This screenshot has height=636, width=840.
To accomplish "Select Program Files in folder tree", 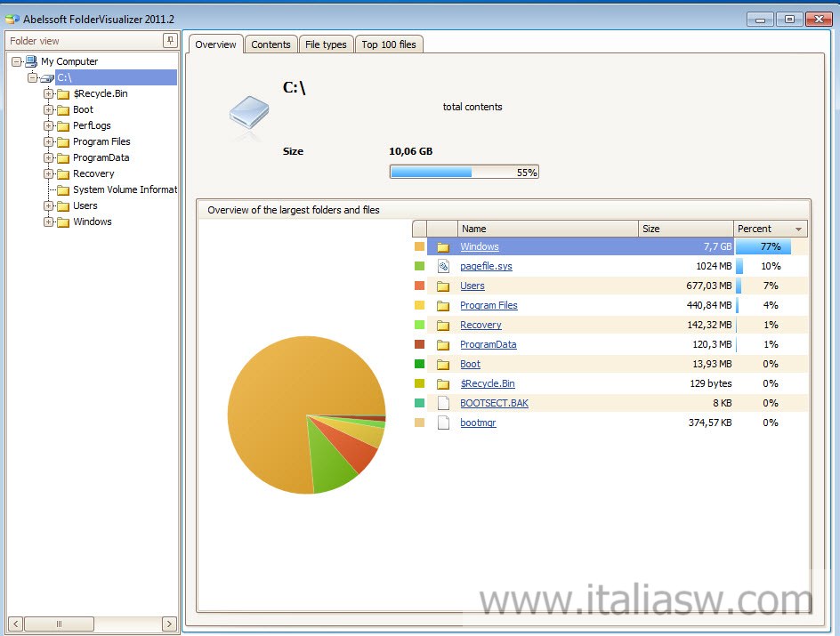I will pyautogui.click(x=101, y=141).
